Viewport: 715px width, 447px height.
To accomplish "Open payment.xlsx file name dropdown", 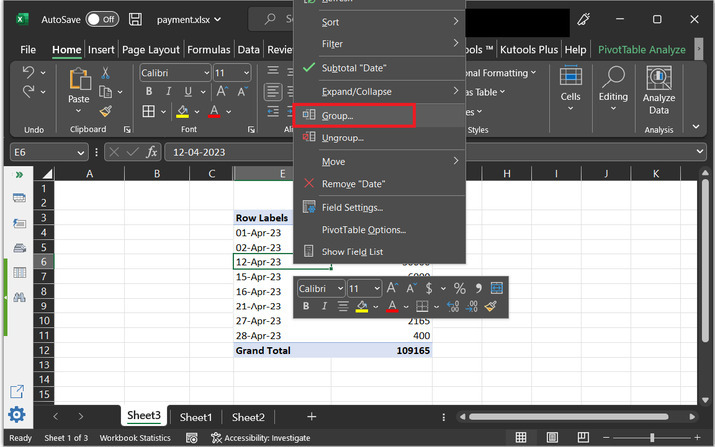I will click(218, 20).
